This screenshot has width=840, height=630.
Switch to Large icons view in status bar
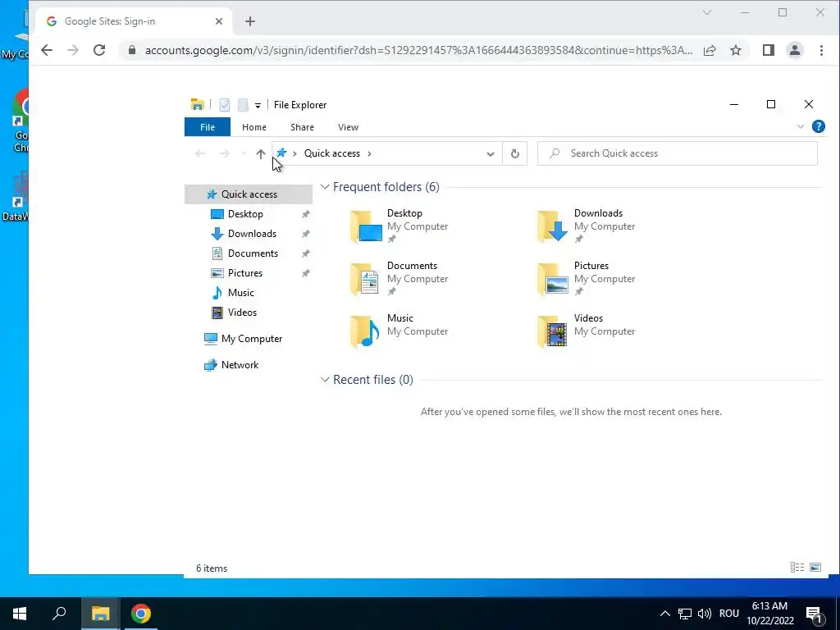pyautogui.click(x=815, y=568)
